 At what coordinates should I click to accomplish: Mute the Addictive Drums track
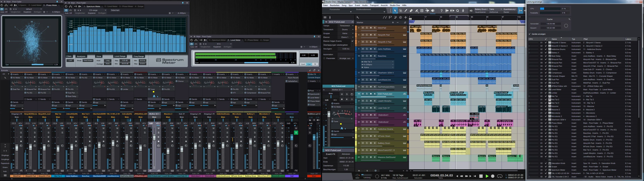(x=363, y=129)
